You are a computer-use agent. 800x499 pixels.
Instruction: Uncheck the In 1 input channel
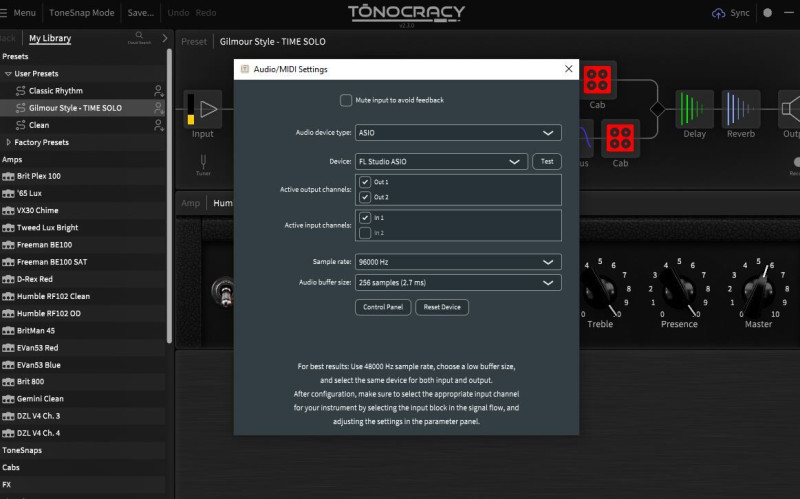365,217
